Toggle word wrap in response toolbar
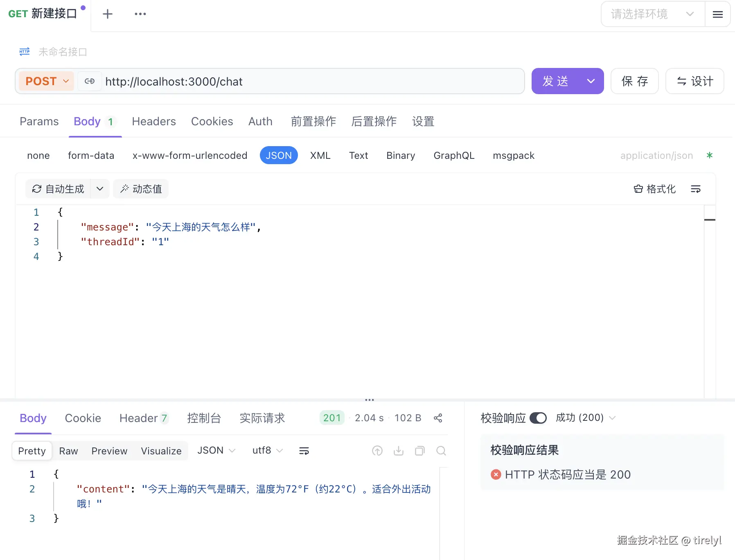Image resolution: width=735 pixels, height=560 pixels. (x=304, y=451)
